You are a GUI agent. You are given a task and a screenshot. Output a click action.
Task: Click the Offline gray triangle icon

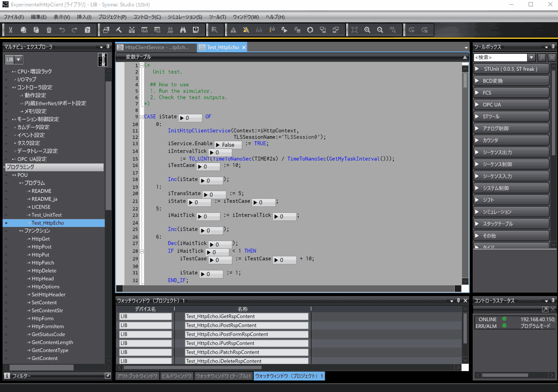point(233,30)
